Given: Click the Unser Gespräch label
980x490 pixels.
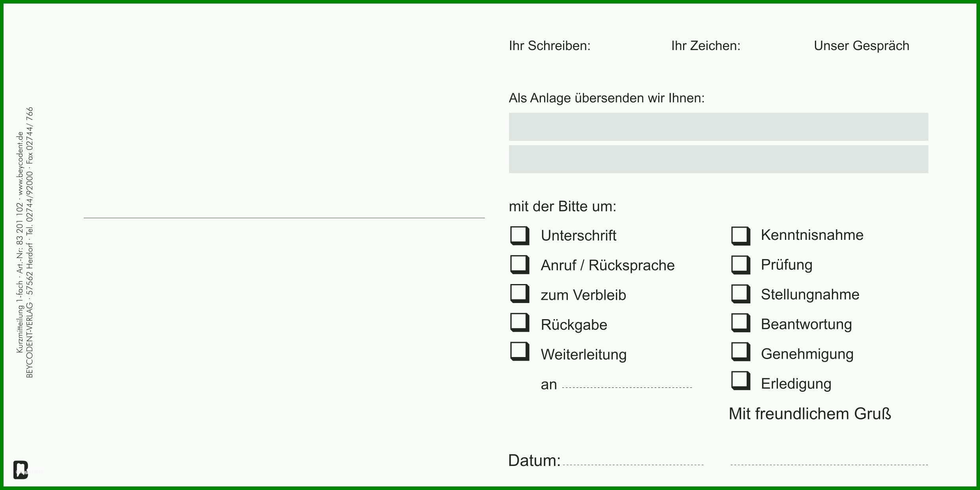Looking at the screenshot, I should (862, 46).
